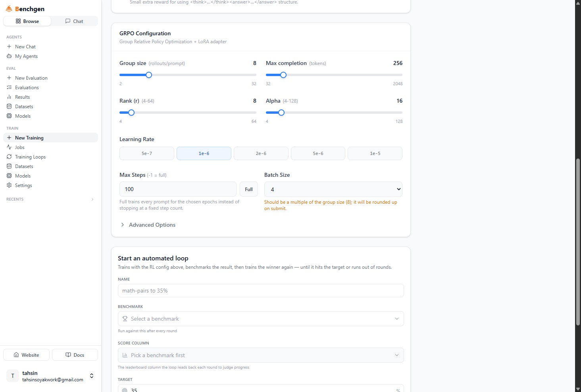The height and width of the screenshot is (392, 581).
Task: Open the Evaluations page
Action: [50, 87]
